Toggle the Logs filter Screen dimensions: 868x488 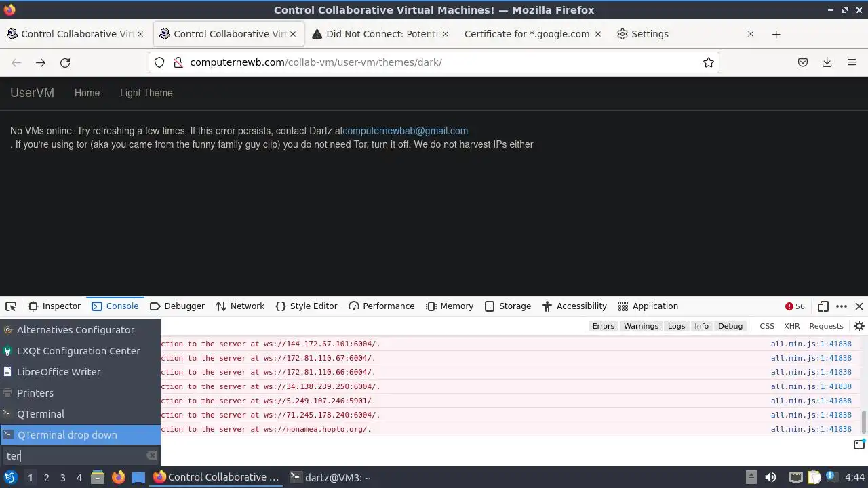(x=676, y=326)
